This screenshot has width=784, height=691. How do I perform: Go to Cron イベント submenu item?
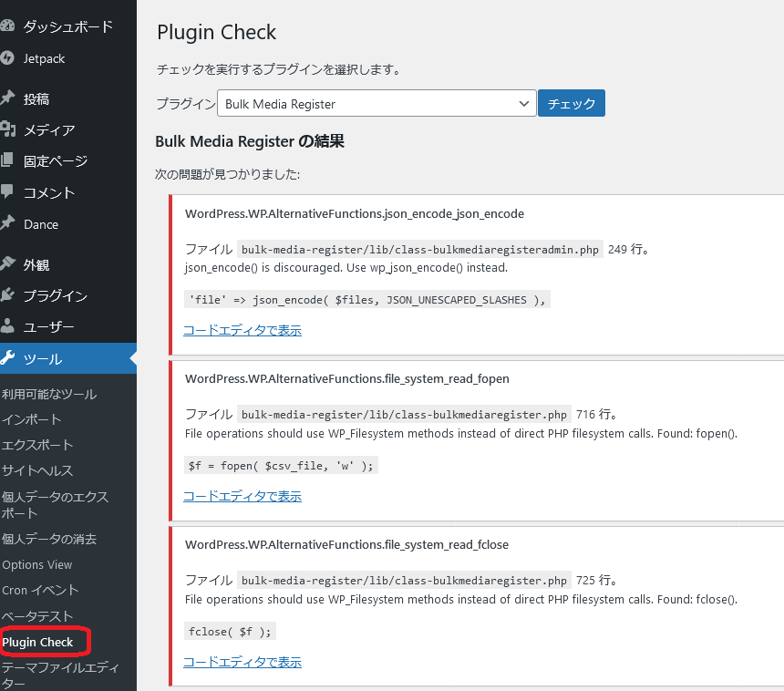tap(40, 590)
